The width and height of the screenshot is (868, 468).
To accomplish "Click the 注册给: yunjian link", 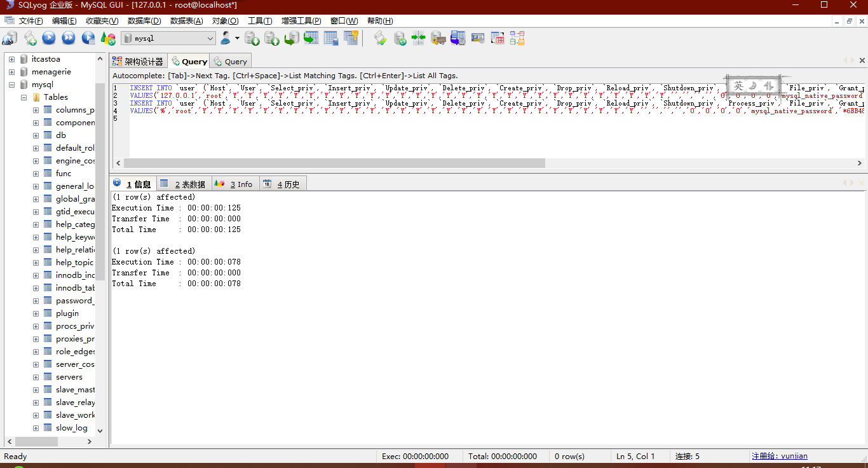I will coord(780,456).
